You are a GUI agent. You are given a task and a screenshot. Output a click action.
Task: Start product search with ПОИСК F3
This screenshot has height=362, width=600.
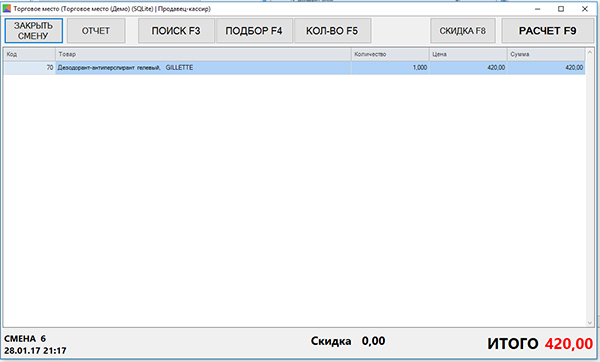coord(176,31)
